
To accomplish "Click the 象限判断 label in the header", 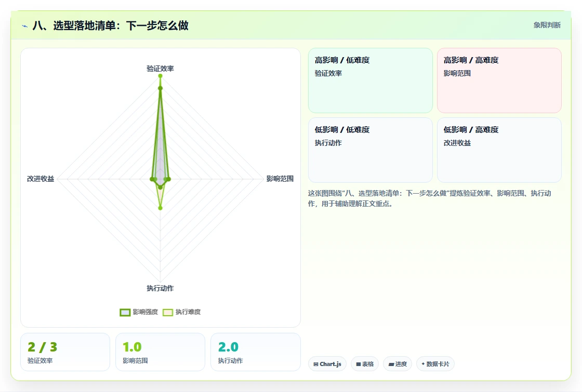I will (x=547, y=25).
